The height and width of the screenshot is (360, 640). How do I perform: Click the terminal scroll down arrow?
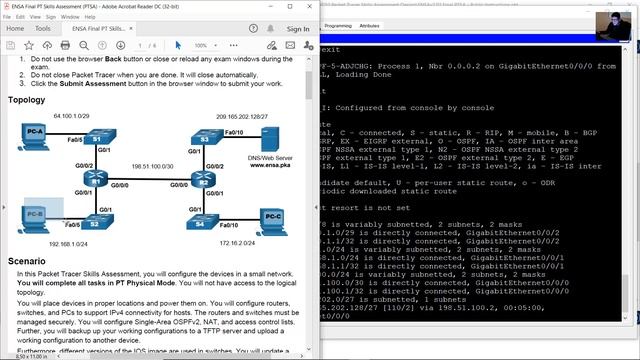click(x=625, y=317)
